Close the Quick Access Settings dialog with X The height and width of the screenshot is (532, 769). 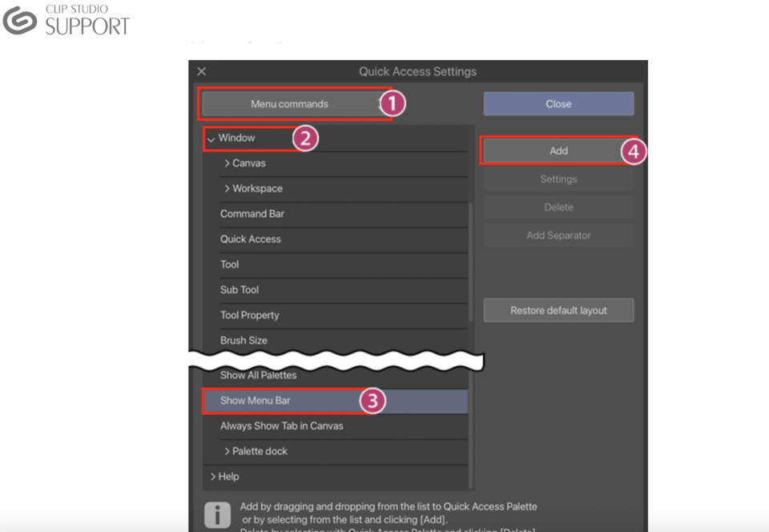202,71
